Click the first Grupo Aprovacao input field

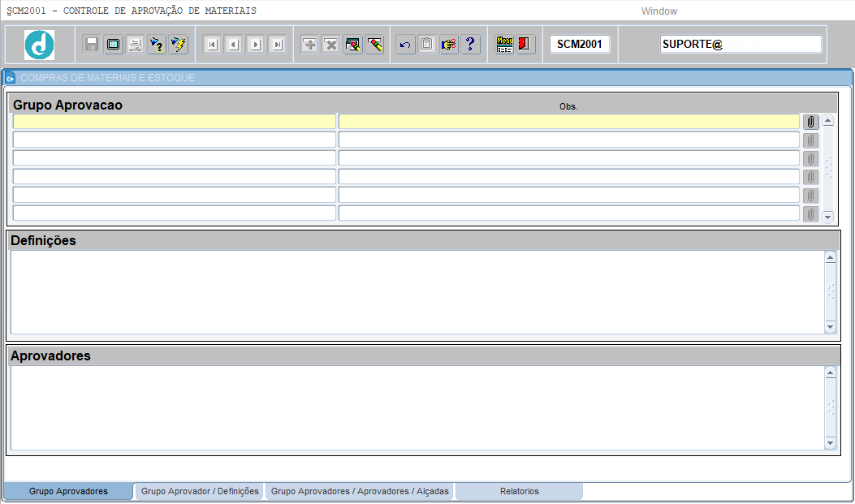[x=174, y=122]
